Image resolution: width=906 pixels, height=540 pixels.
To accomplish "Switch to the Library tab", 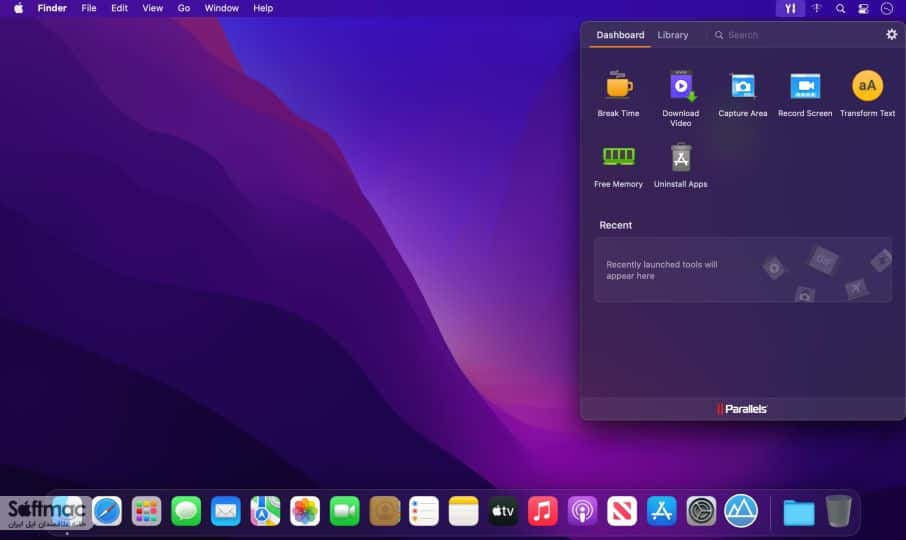I will 673,35.
